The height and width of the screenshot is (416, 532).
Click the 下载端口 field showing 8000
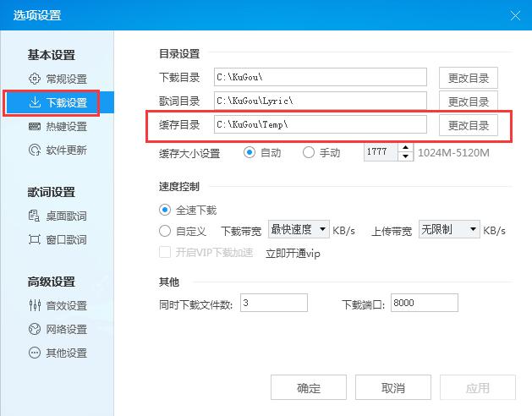[424, 303]
